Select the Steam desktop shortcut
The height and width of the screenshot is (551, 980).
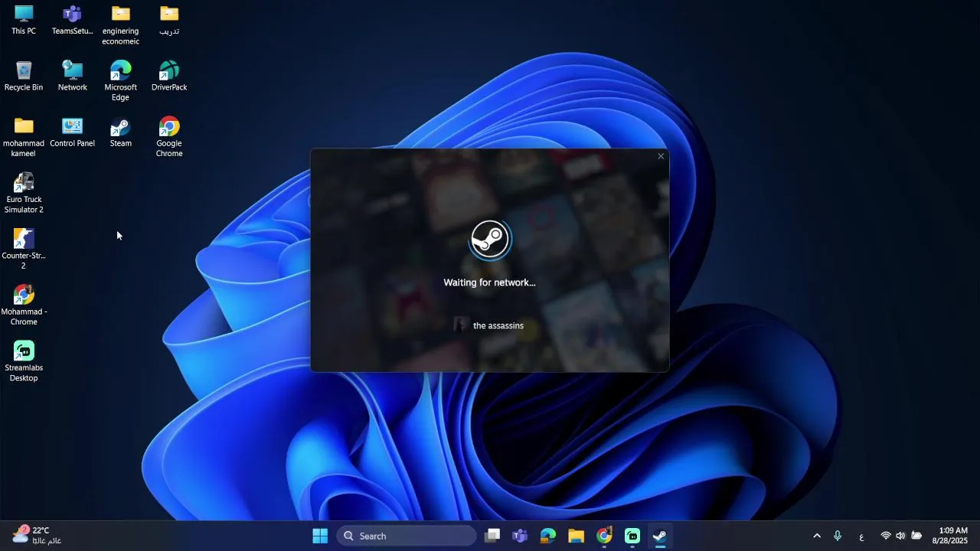tap(120, 132)
